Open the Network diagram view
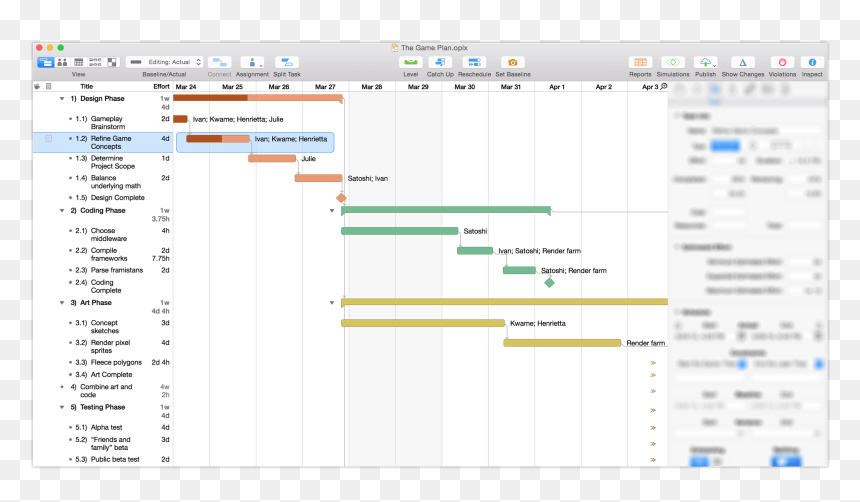 tap(95, 62)
